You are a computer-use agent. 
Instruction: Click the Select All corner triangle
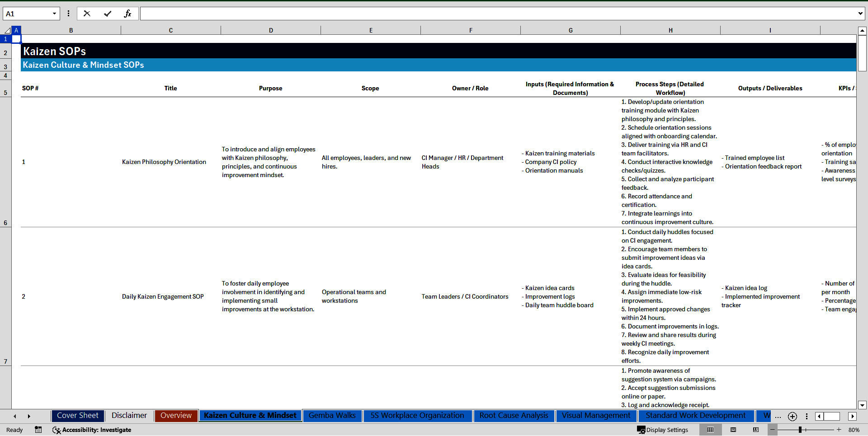[7, 30]
